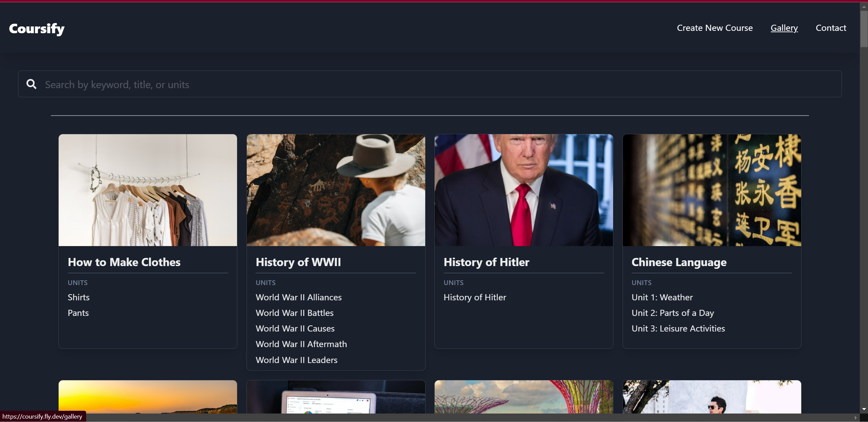This screenshot has height=422, width=868.
Task: Click the vertical scrollbar thumb
Action: click(x=864, y=29)
